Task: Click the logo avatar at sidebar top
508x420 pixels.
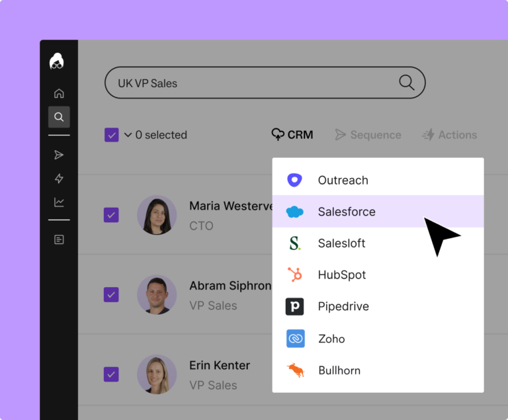Action: (x=57, y=62)
